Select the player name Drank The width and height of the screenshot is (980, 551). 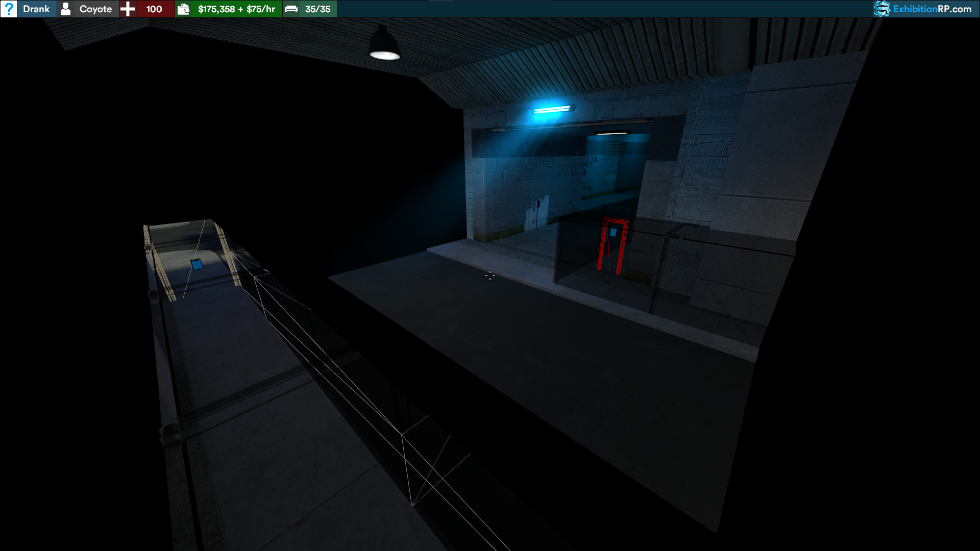coord(36,9)
